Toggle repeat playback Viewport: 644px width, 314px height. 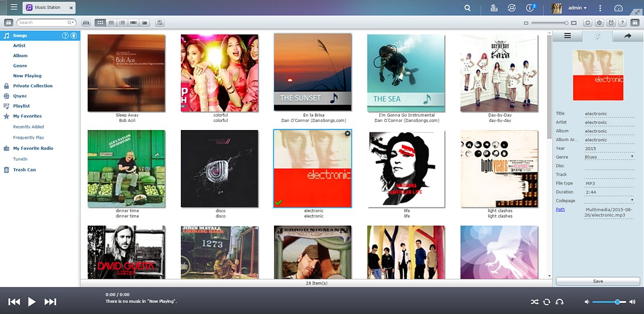(547, 302)
